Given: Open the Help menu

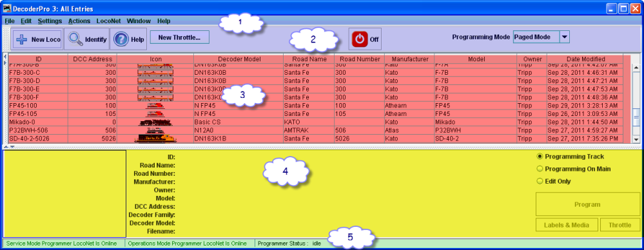Looking at the screenshot, I should click(x=164, y=21).
